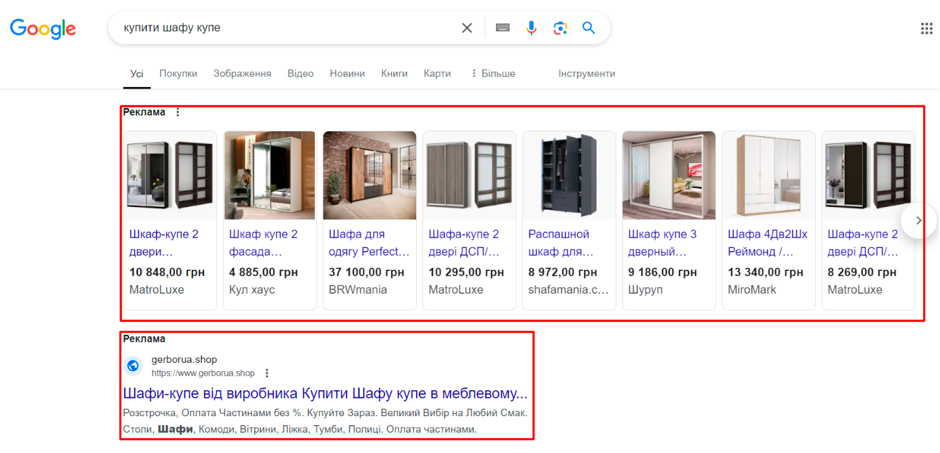
Task: Click the price 9 186,00 грн
Action: click(x=662, y=273)
